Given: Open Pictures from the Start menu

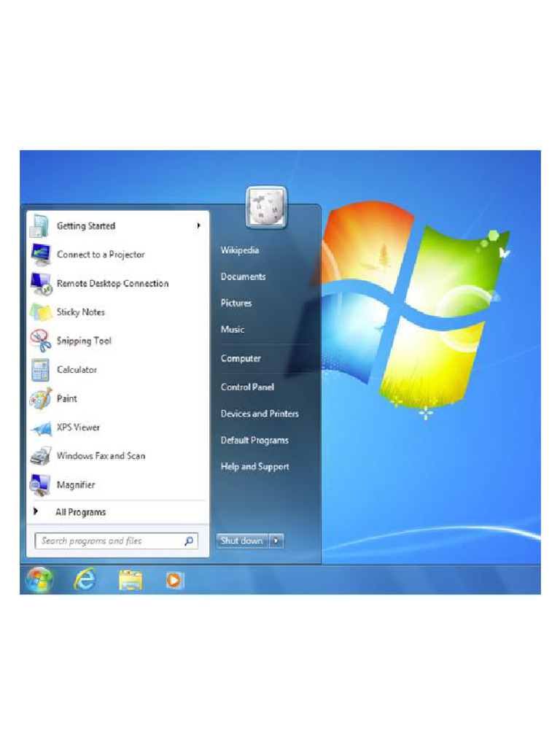Looking at the screenshot, I should click(x=236, y=303).
